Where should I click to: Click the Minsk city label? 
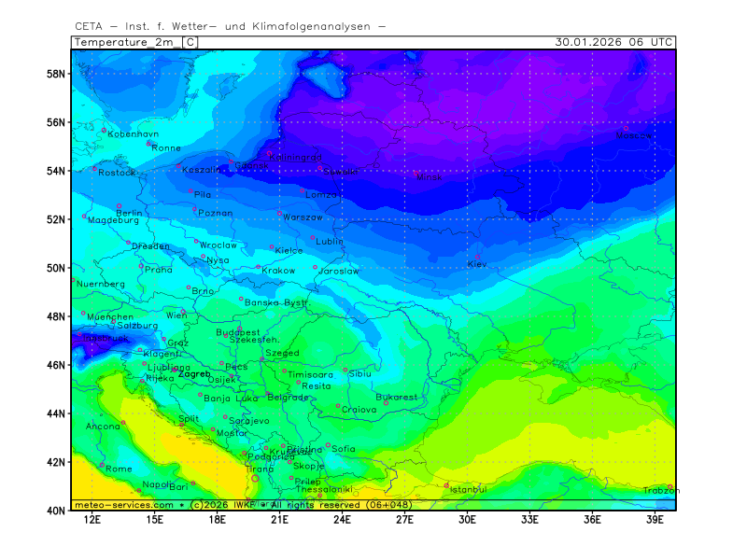(430, 176)
